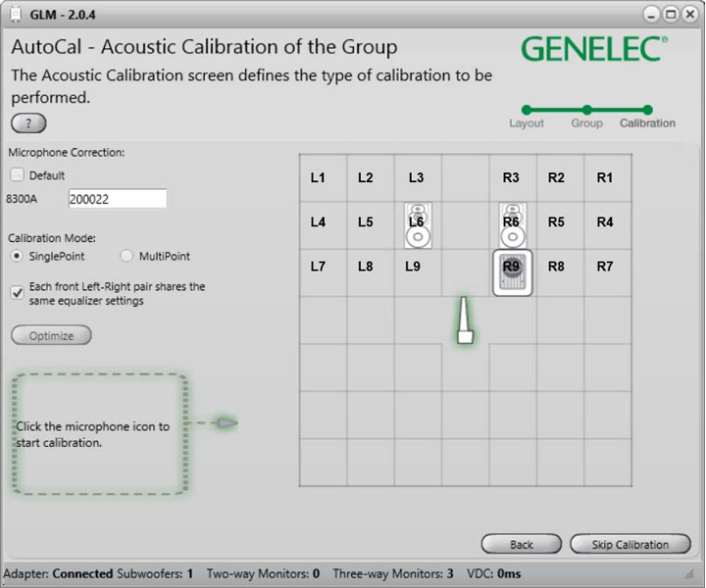Click grid cell L7
The width and height of the screenshot is (706, 588).
323,272
